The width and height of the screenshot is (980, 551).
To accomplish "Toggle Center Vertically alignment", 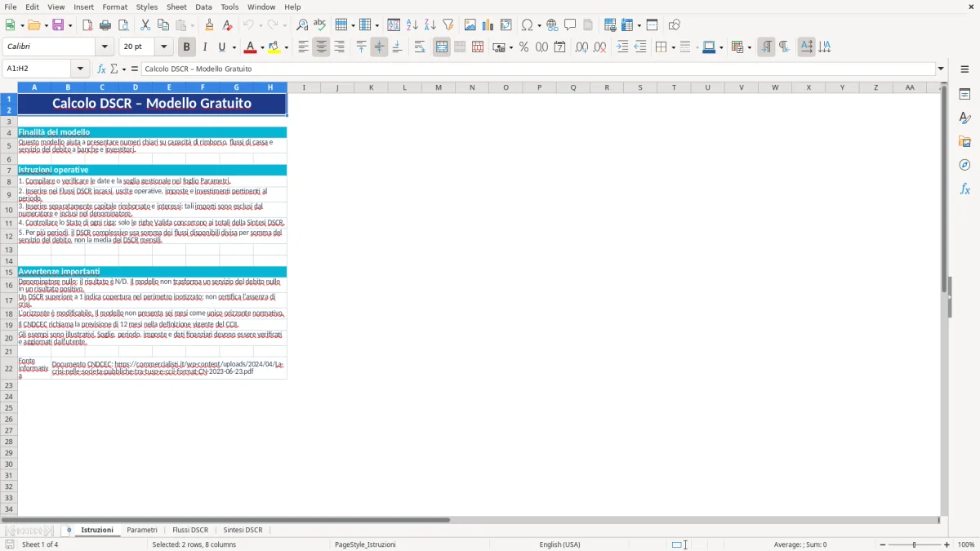I will coord(379,47).
